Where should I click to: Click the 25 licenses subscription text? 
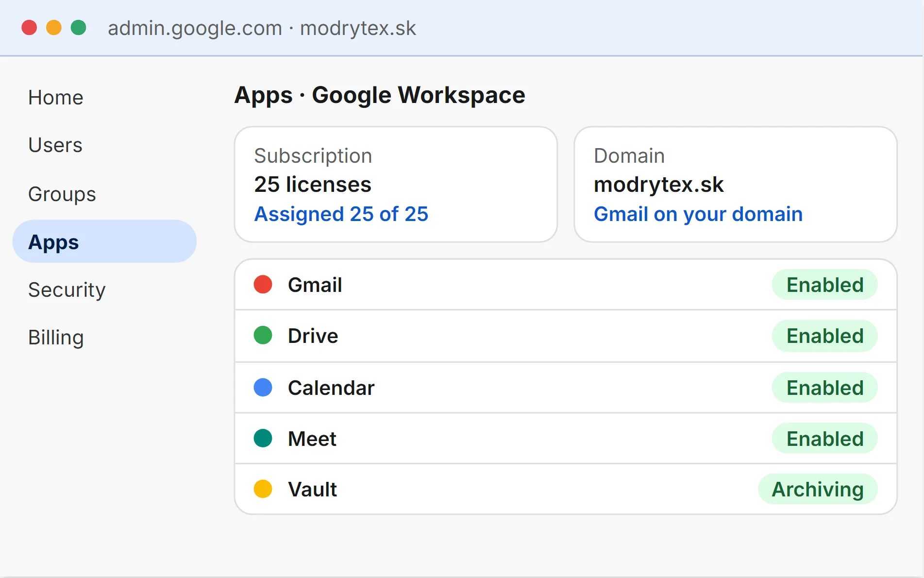coord(313,185)
